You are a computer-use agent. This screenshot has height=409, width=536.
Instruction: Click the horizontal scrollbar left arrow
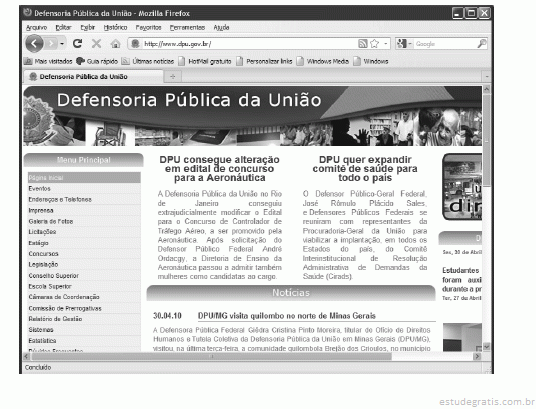(27, 356)
